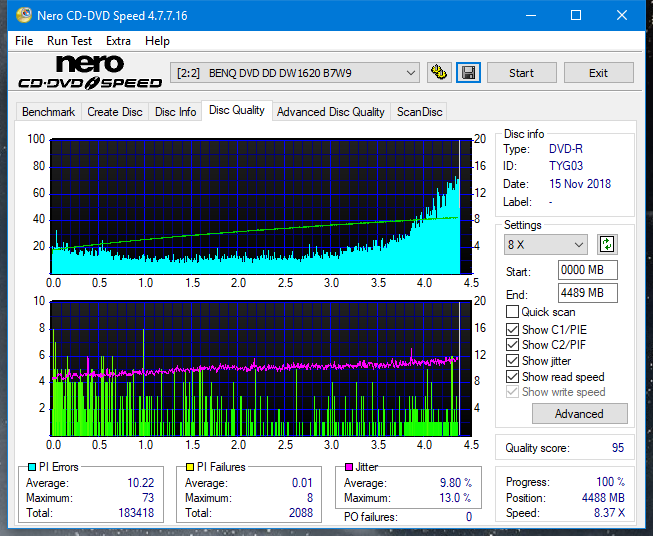Click PI Errors maximum value 73
653x536 pixels.
coord(148,498)
